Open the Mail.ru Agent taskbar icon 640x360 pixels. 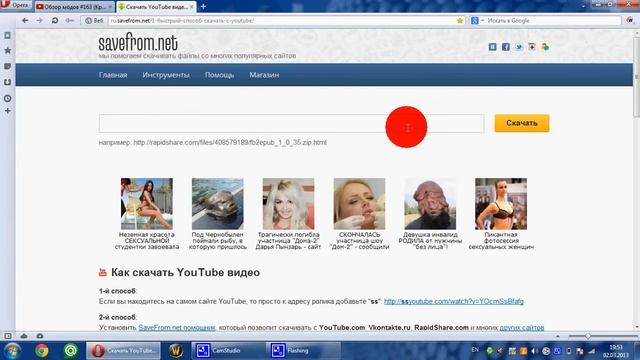(71, 351)
